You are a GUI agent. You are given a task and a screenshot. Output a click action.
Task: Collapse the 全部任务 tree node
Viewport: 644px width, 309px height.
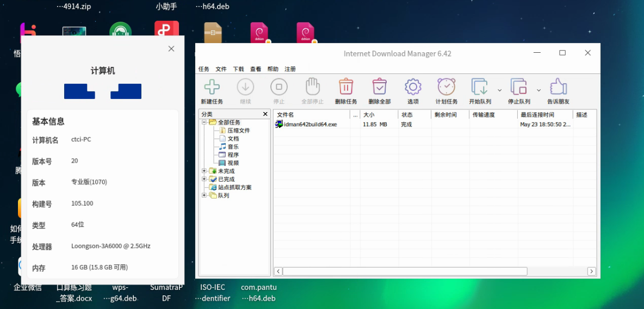tap(204, 122)
